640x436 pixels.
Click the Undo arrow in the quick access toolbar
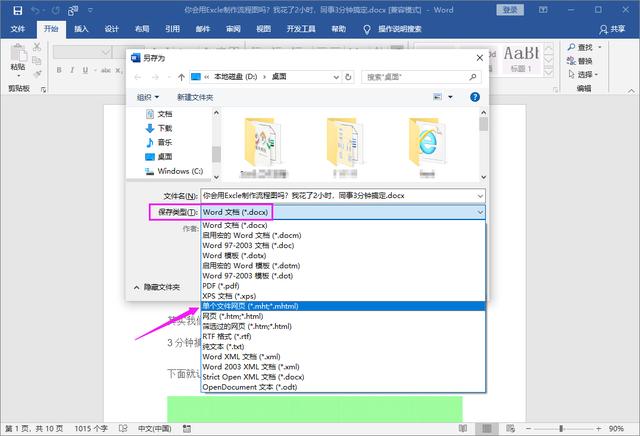(35, 10)
